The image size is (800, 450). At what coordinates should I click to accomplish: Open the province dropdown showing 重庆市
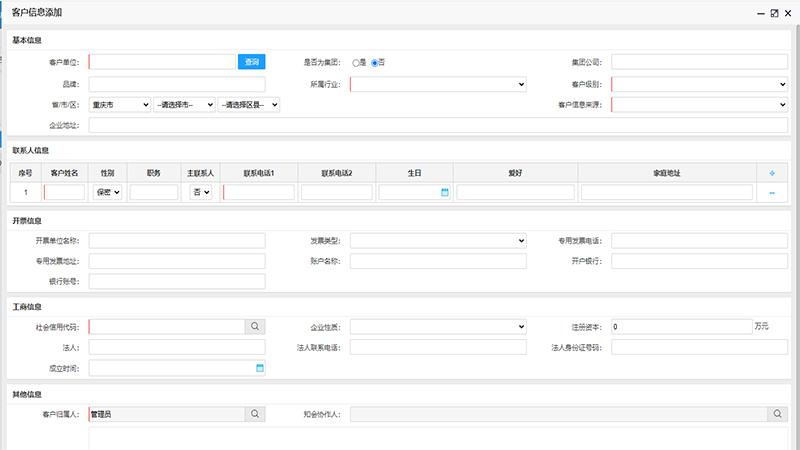120,105
